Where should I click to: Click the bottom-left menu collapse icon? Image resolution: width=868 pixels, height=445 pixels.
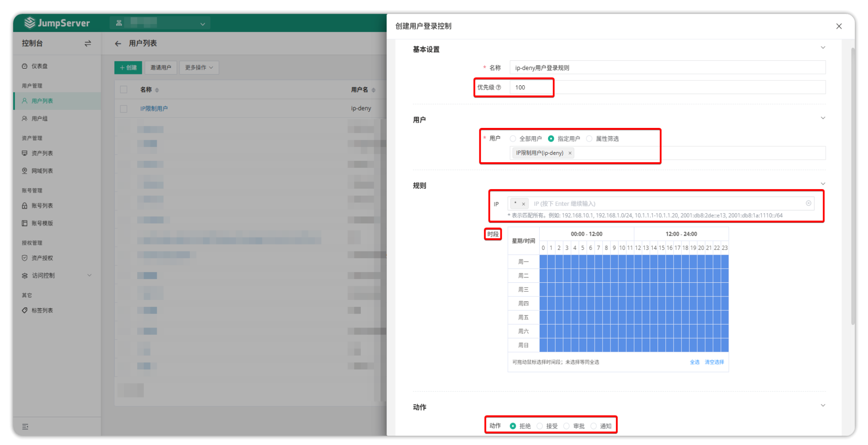pos(25,427)
